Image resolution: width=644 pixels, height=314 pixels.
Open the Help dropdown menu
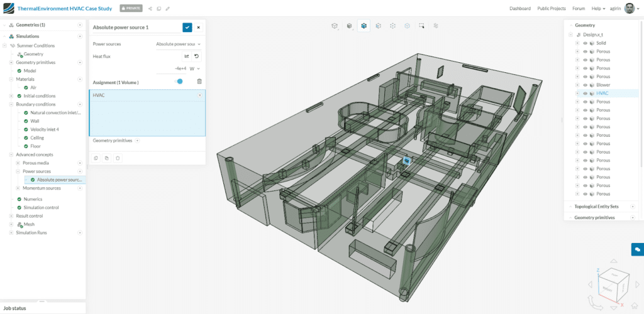[599, 8]
